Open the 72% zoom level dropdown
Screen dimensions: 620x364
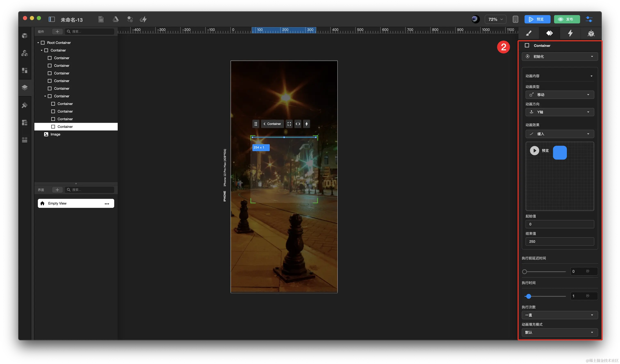point(495,19)
